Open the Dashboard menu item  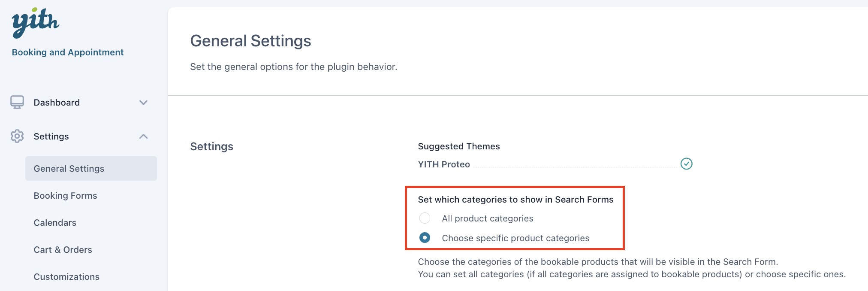pyautogui.click(x=57, y=103)
